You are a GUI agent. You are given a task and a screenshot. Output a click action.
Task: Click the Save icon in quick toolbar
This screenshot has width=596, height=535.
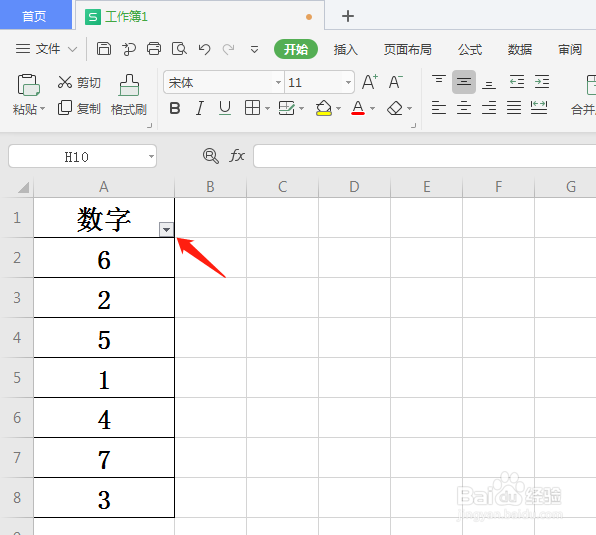104,49
